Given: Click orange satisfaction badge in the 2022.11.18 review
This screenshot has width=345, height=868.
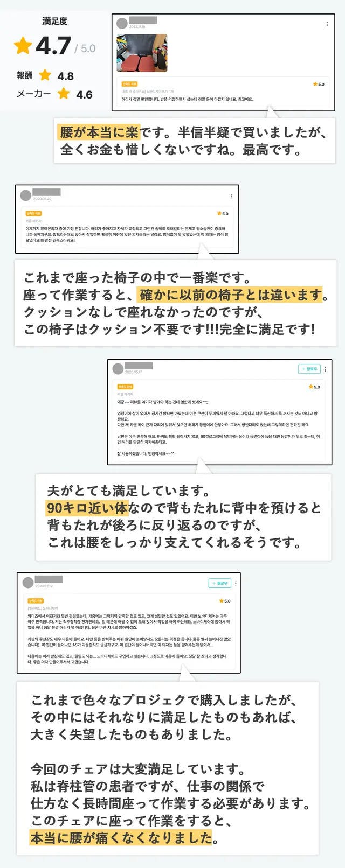Looking at the screenshot, I should 129,84.
